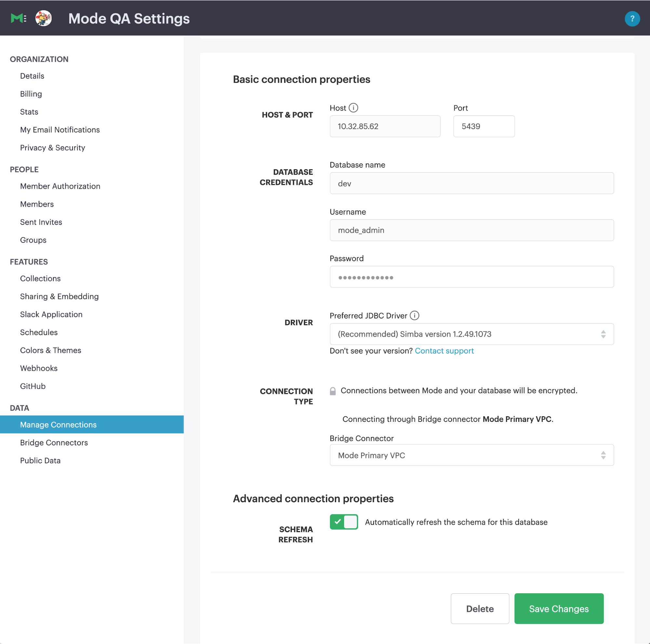Open the Groups page

33,240
